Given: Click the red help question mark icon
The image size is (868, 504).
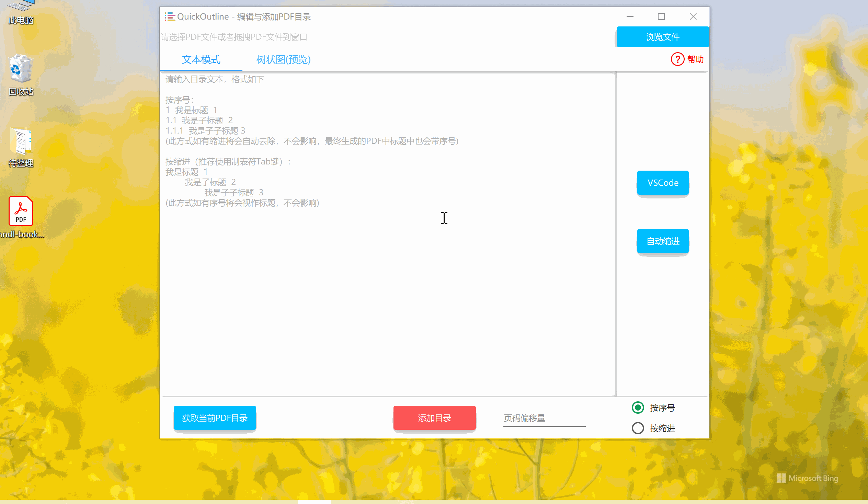Looking at the screenshot, I should (x=677, y=59).
